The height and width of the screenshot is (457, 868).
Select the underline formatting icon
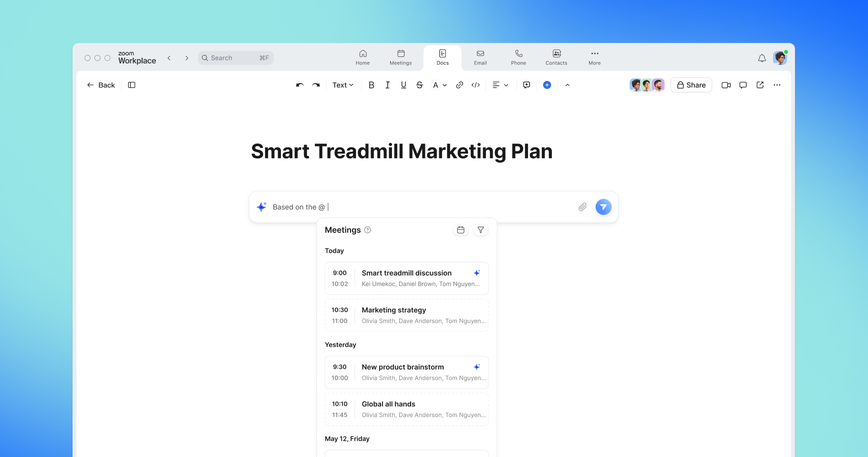tap(403, 84)
